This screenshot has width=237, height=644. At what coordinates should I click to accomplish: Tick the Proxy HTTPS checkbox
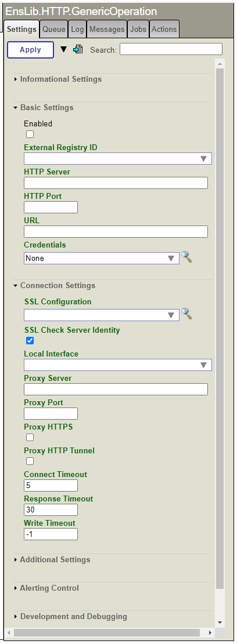coord(30,438)
